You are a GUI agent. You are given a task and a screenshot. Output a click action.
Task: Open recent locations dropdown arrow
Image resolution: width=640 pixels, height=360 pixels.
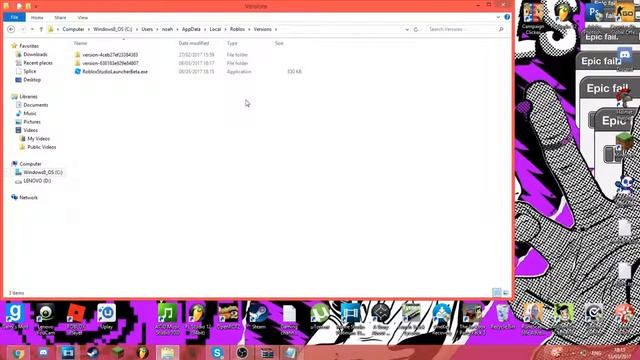pos(32,29)
